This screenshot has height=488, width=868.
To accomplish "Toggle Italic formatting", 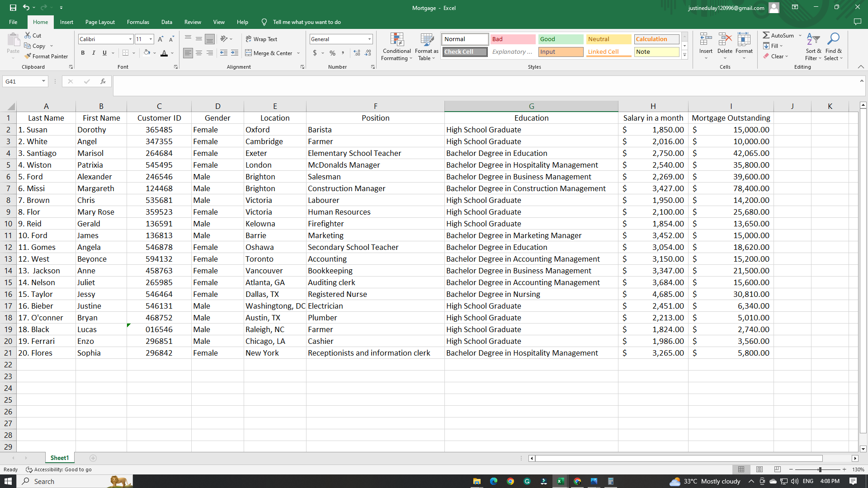I will pyautogui.click(x=94, y=53).
